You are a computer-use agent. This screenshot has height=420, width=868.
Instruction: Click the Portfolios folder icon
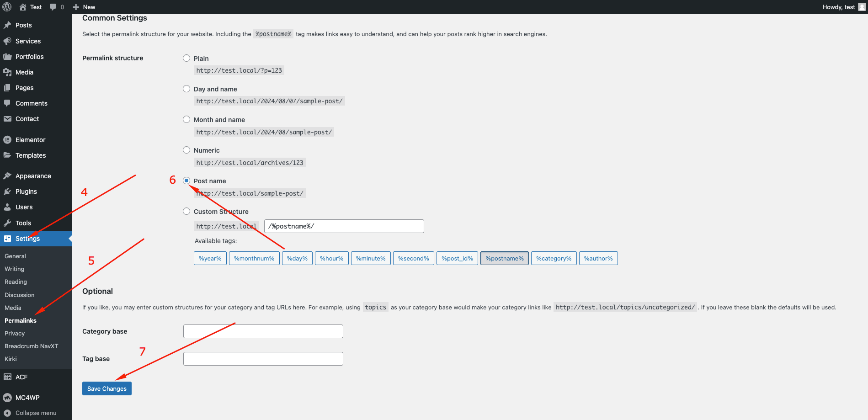tap(7, 57)
